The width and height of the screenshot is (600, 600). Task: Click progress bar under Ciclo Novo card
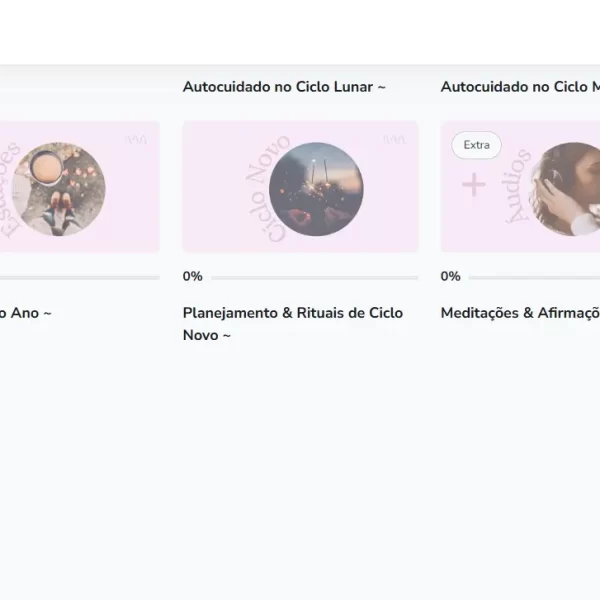tap(315, 278)
